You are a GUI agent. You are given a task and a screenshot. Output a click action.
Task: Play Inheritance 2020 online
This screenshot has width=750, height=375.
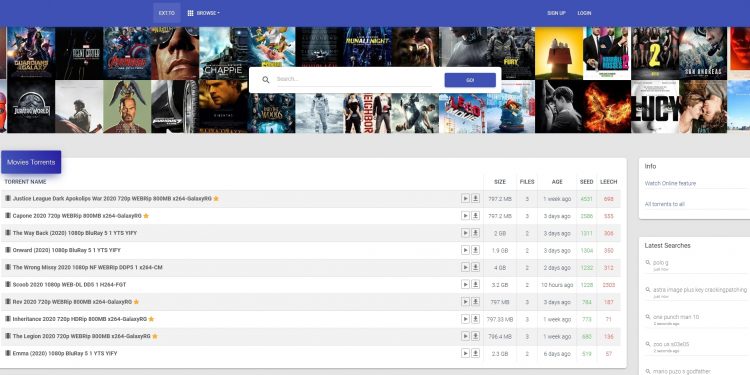(465, 319)
